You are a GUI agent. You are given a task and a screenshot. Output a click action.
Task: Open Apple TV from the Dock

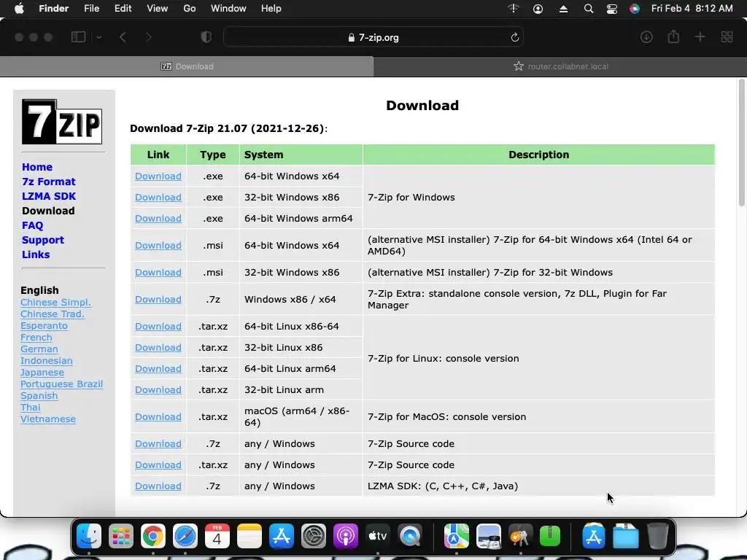[378, 536]
